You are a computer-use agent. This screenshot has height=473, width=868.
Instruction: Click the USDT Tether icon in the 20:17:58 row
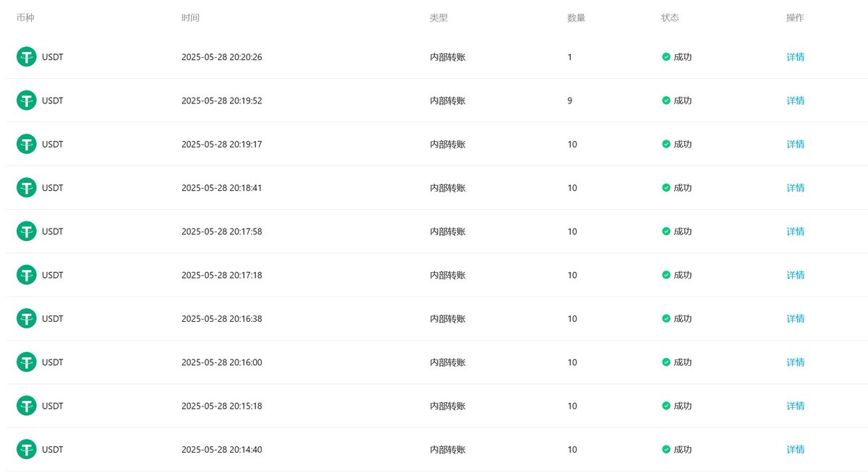[27, 231]
